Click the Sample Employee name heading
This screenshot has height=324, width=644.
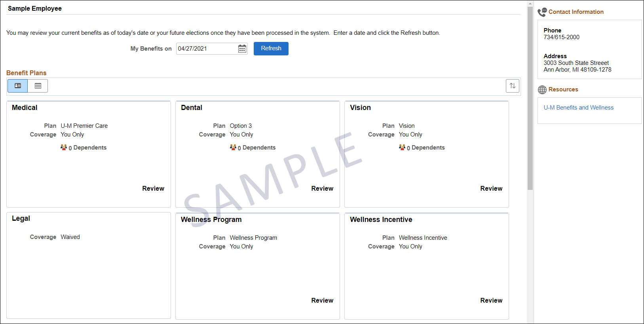[x=35, y=8]
